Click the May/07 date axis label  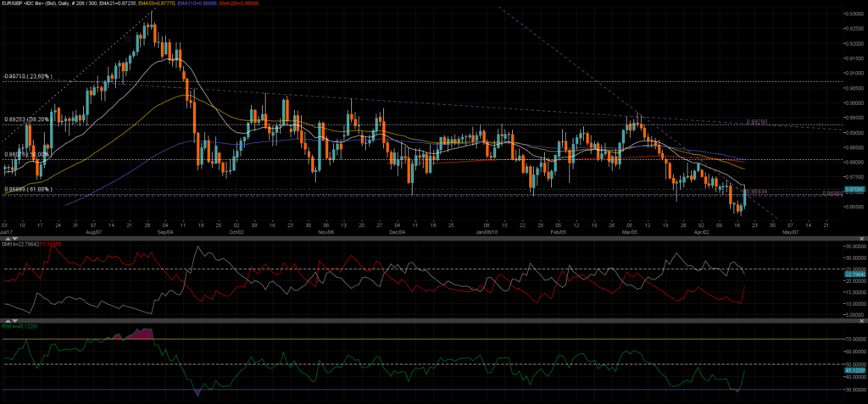[x=790, y=232]
